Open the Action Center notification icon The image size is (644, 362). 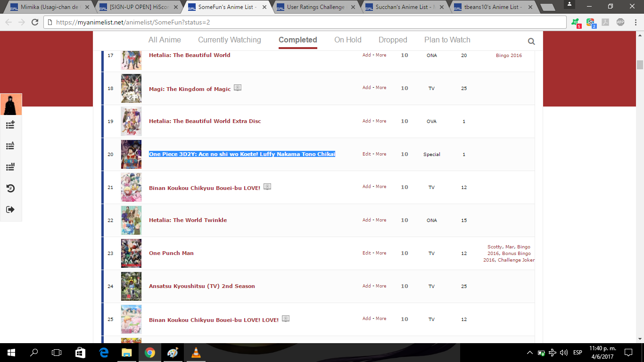click(x=628, y=353)
